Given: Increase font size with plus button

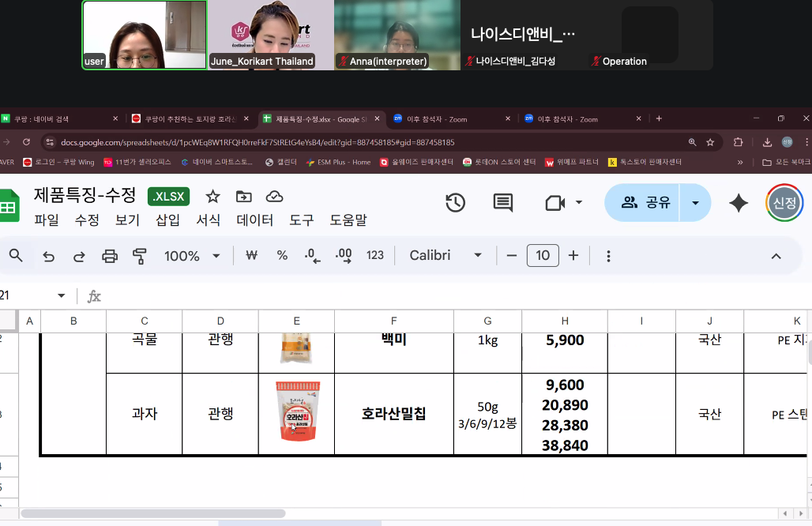Looking at the screenshot, I should 573,256.
